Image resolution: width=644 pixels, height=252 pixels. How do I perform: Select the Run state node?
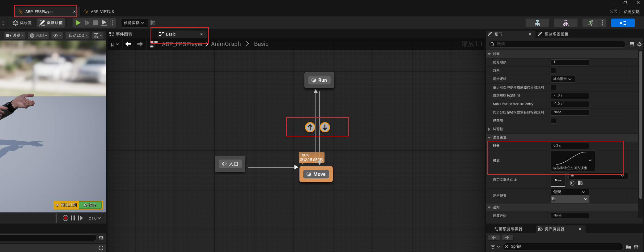[x=319, y=80]
